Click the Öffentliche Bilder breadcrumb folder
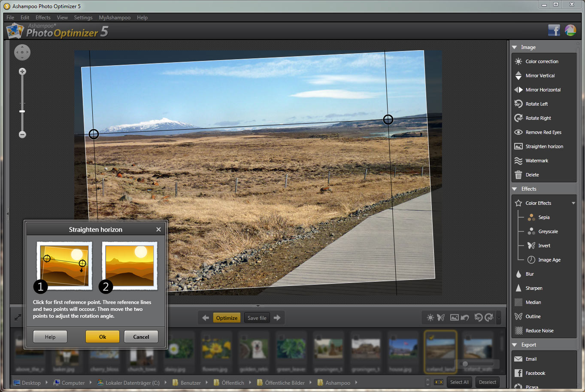585x392 pixels. click(285, 383)
